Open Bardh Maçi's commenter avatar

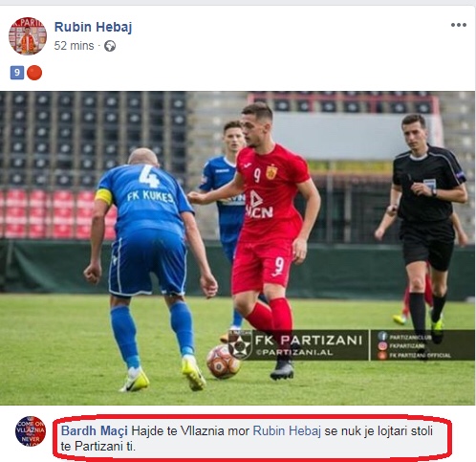tap(31, 431)
